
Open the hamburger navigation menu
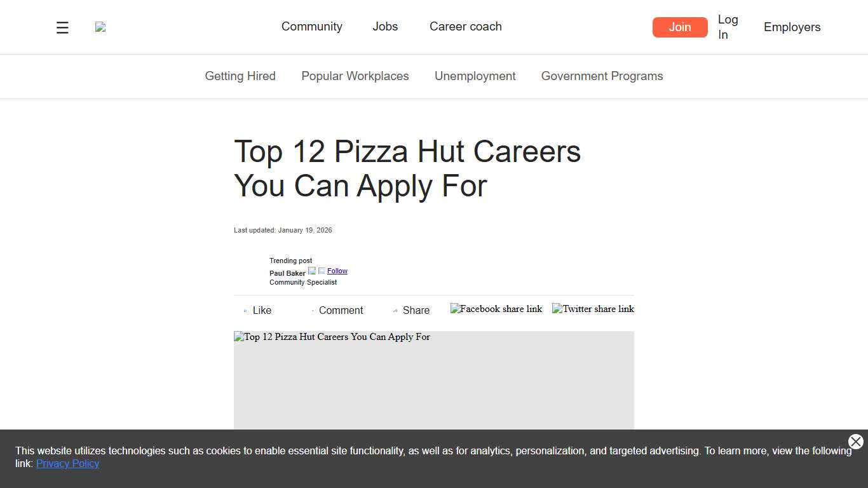click(62, 27)
